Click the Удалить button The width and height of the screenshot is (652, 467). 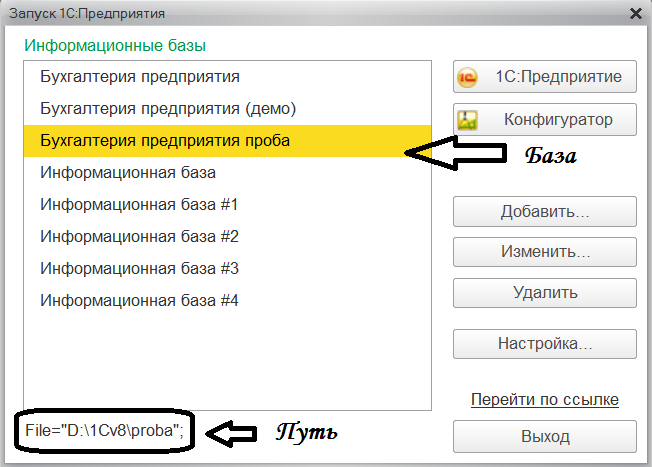[545, 293]
